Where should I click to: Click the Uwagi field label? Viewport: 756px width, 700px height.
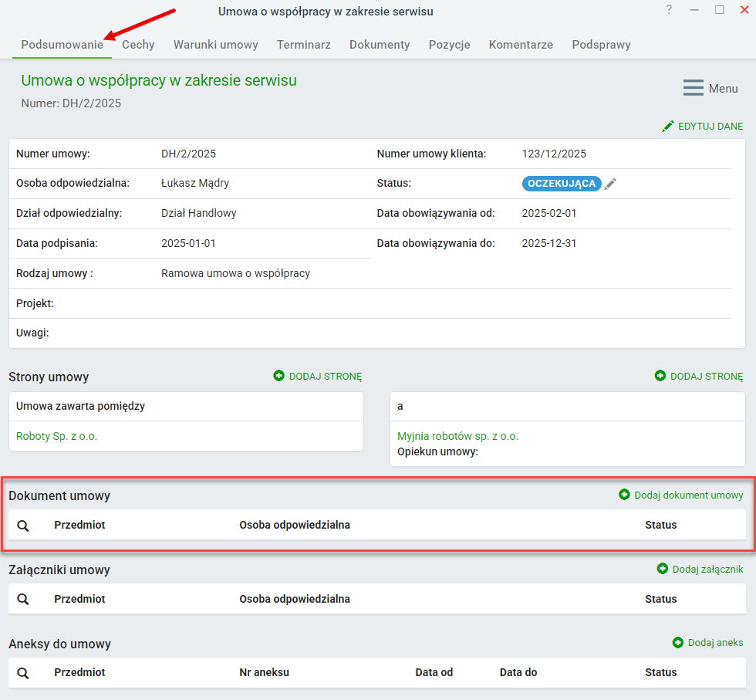pos(32,333)
